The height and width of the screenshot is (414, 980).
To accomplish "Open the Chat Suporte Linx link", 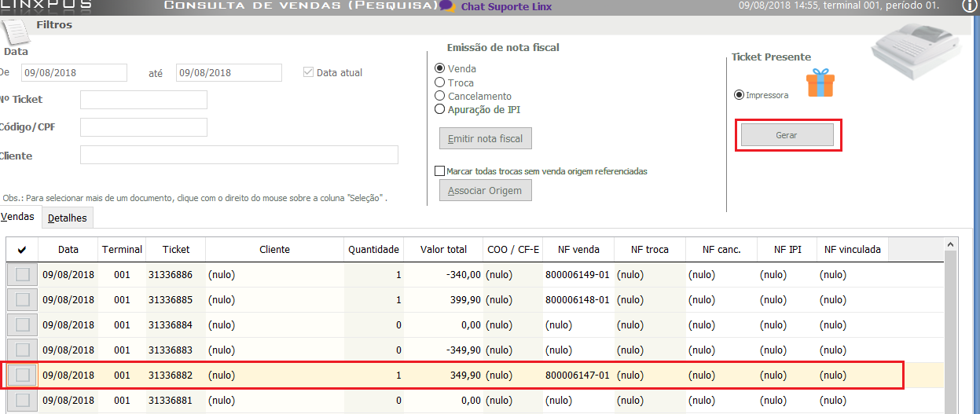I will point(506,7).
